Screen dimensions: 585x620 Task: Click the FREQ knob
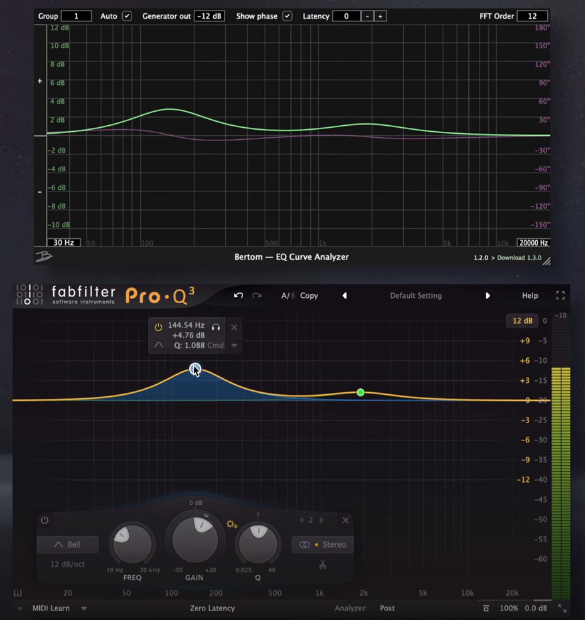[132, 544]
